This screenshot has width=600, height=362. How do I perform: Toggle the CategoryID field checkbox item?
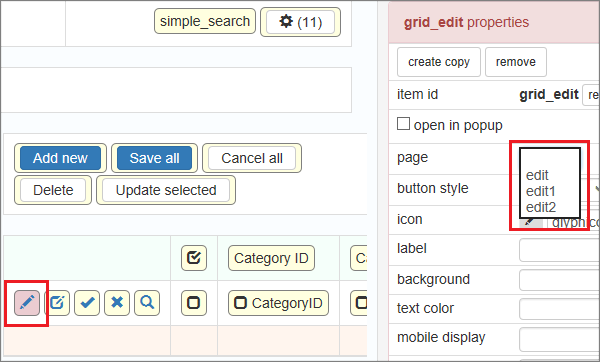pos(278,303)
